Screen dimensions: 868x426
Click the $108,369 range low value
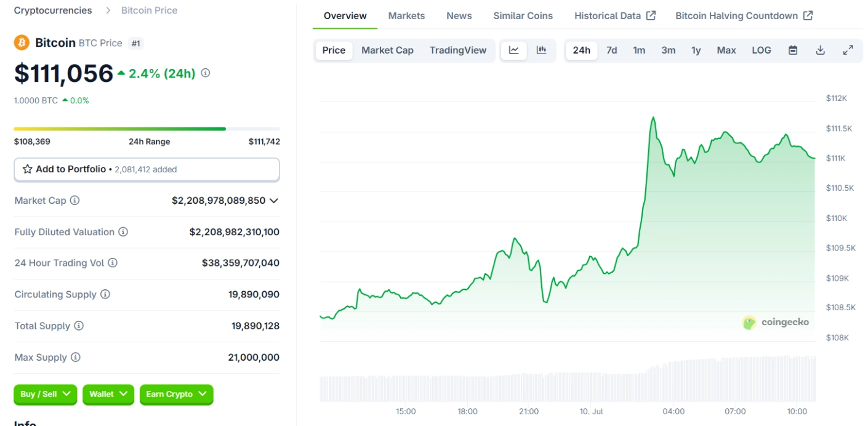click(x=32, y=142)
